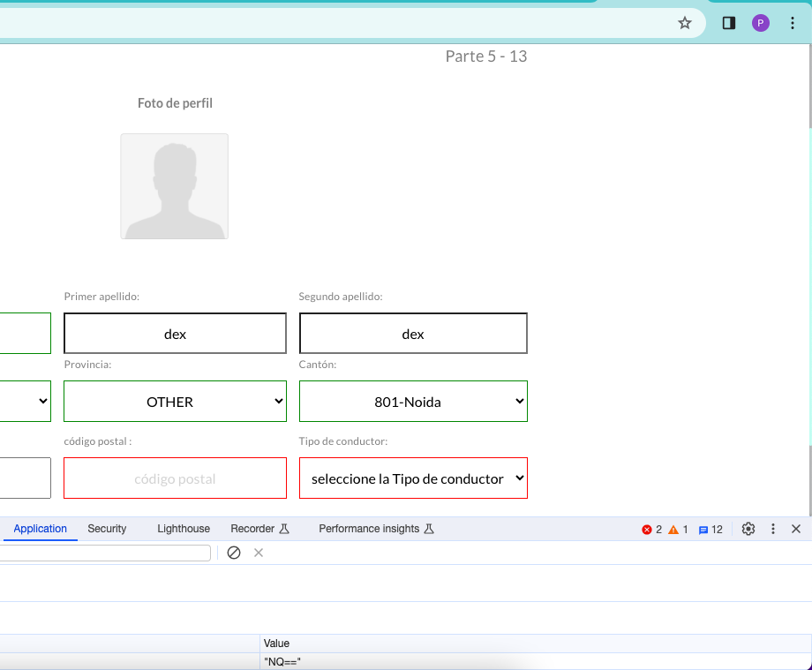Viewport: 812px width, 670px height.
Task: Switch to the Security tab
Action: click(x=107, y=529)
